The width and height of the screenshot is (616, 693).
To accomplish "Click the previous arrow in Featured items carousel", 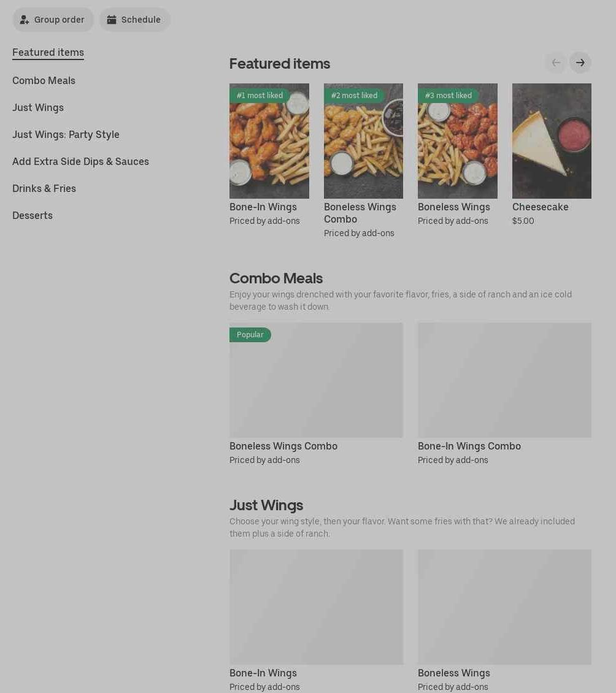I will pos(556,63).
